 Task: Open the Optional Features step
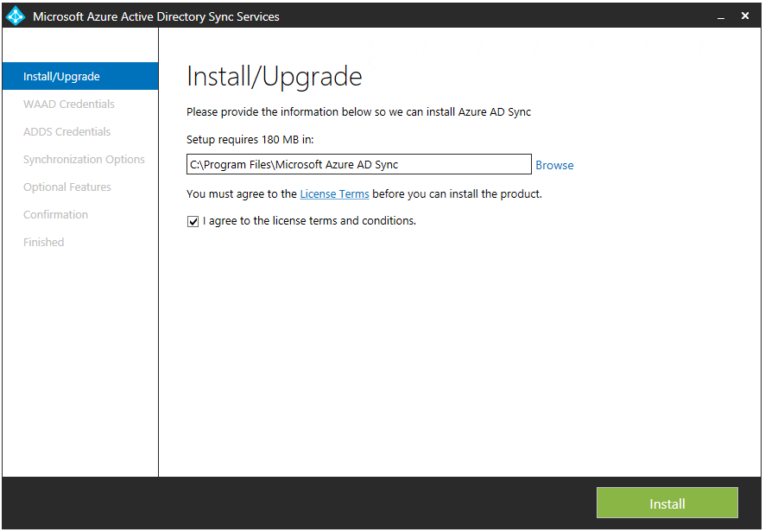[x=67, y=187]
